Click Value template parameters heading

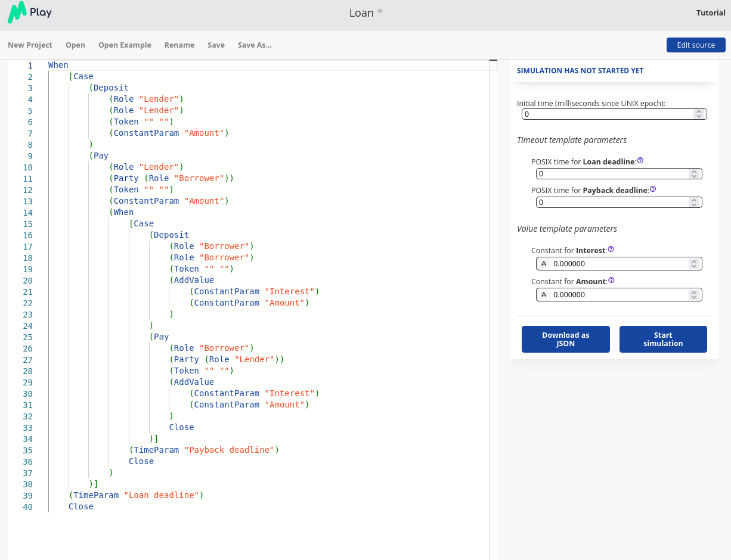point(567,229)
